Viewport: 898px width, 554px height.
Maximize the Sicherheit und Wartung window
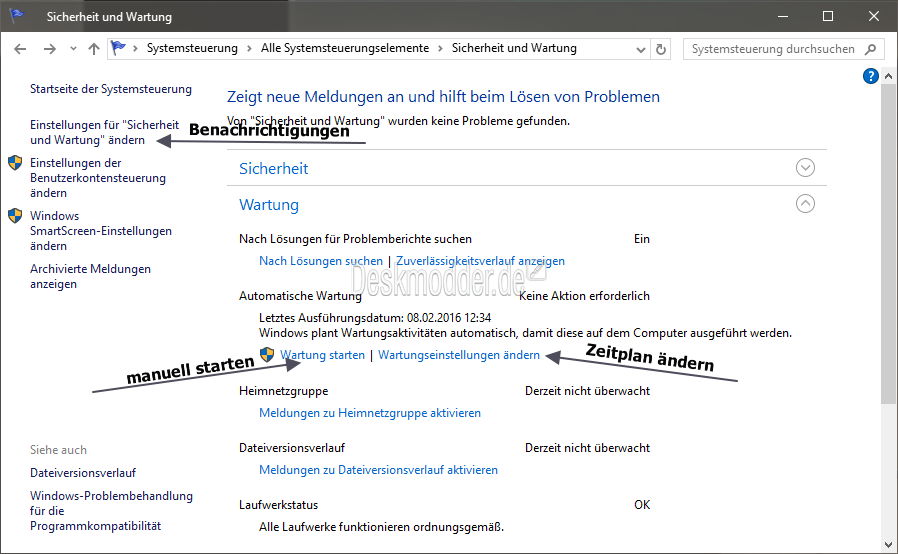828,16
